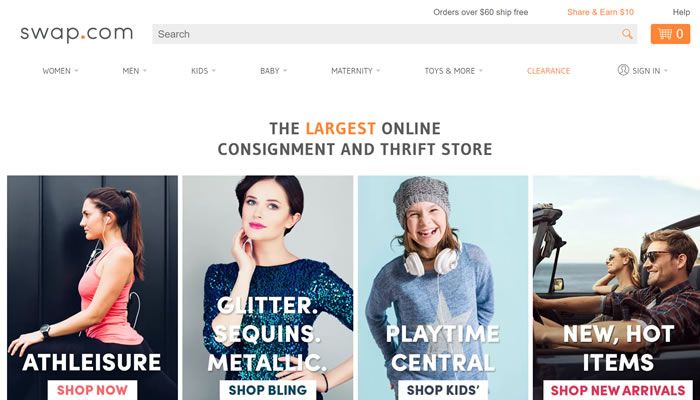Expand the Men category dropdown arrow
700x400 pixels.
point(145,71)
